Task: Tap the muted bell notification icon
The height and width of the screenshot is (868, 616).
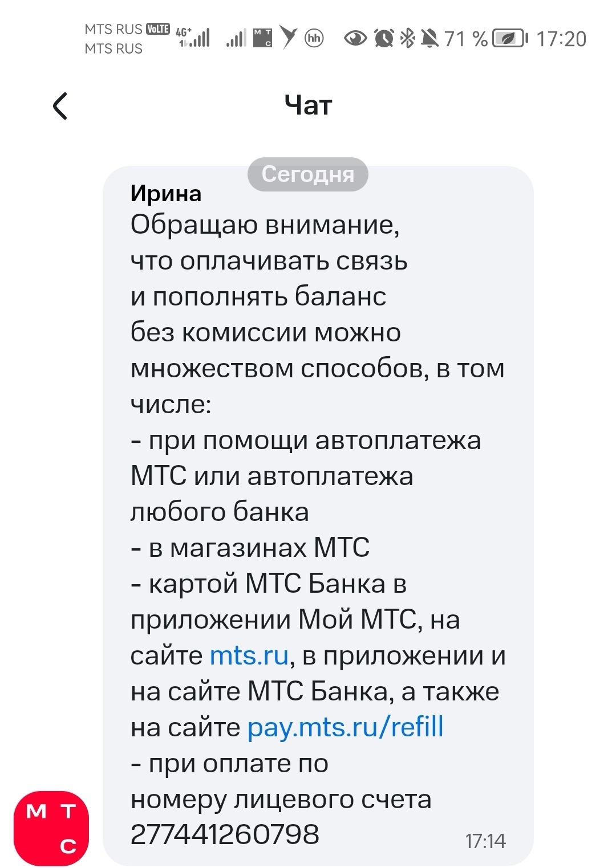Action: tap(429, 39)
